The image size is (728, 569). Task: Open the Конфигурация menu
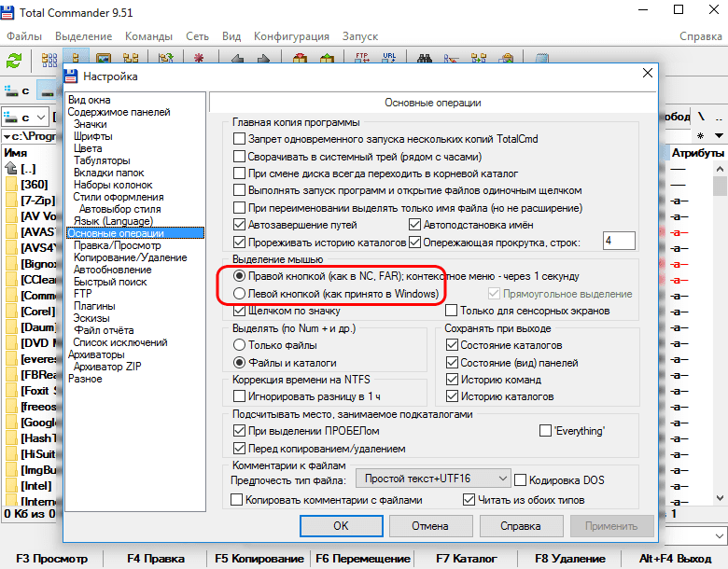click(291, 36)
